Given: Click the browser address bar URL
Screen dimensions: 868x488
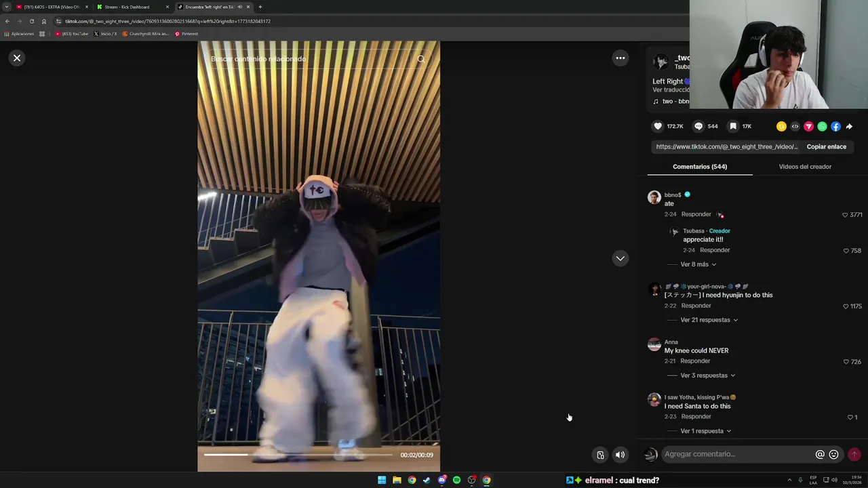Looking at the screenshot, I should 167,21.
